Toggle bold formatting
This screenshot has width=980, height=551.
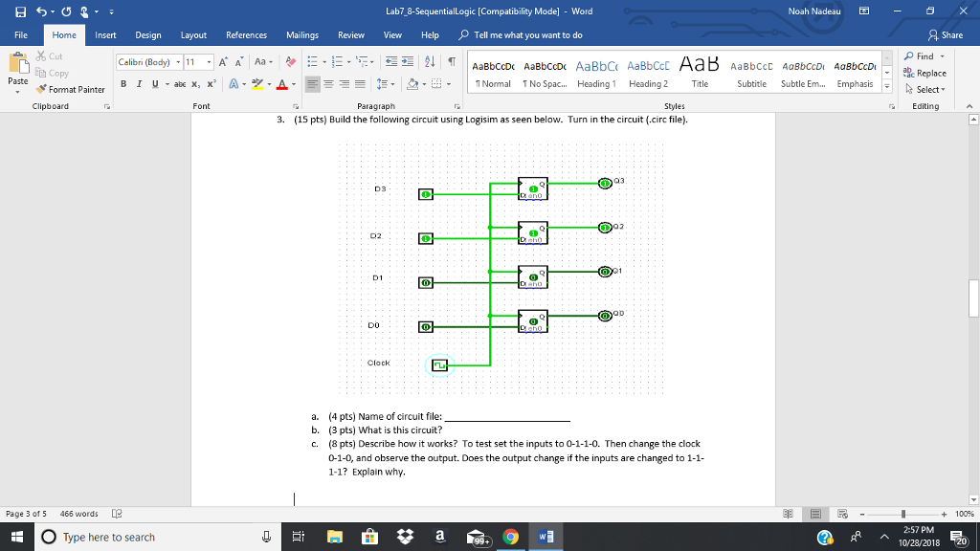123,84
